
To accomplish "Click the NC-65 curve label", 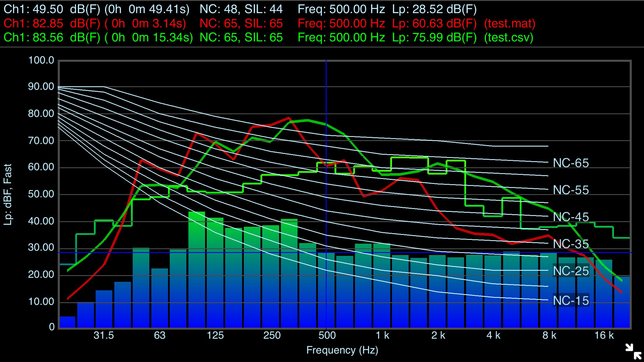I will click(x=571, y=163).
